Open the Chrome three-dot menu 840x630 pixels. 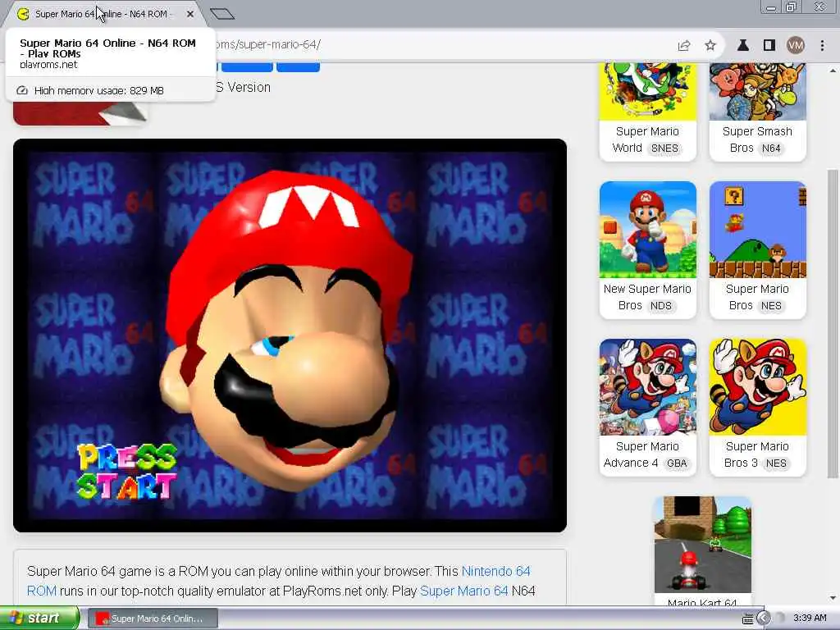pos(822,46)
